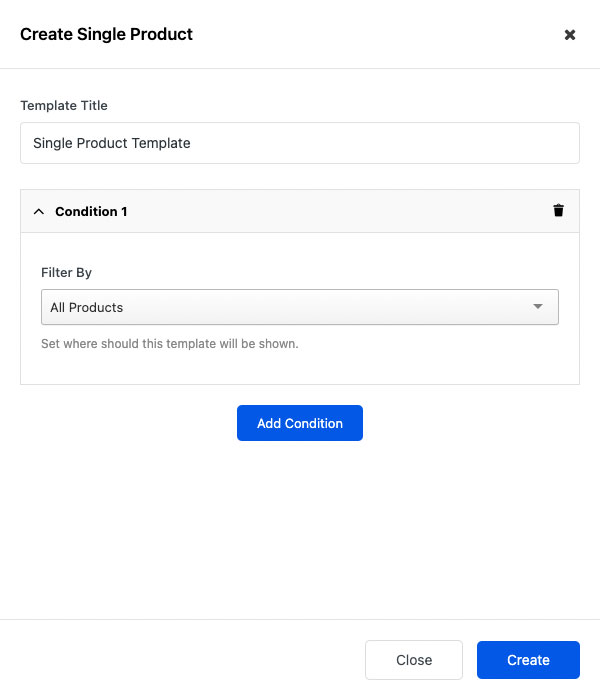The image size is (600, 700).
Task: Click the Template Title label
Action: point(64,106)
